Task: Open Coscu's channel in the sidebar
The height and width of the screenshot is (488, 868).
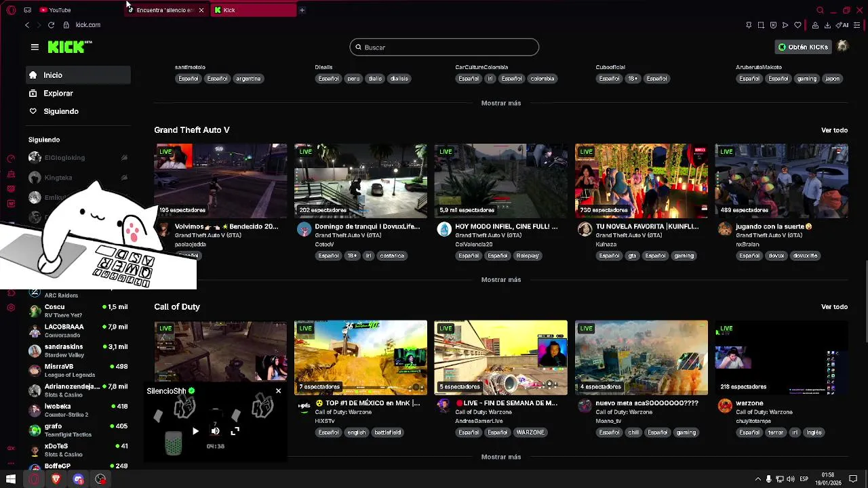Action: pyautogui.click(x=79, y=311)
